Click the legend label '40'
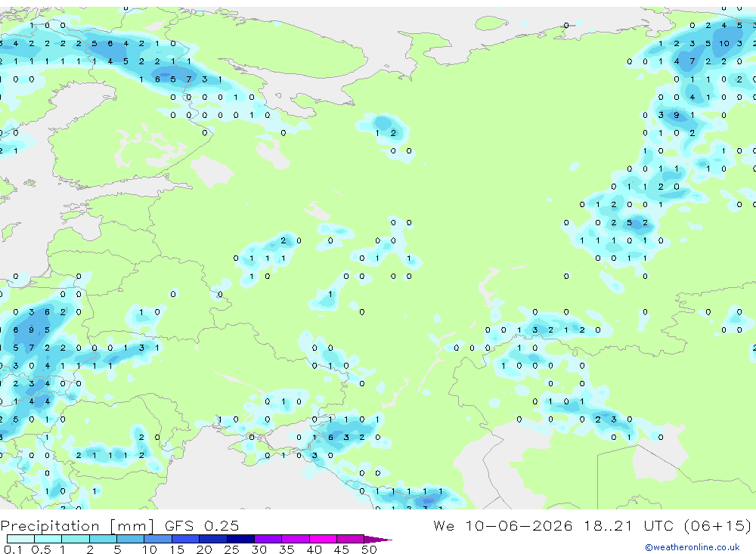Image resolution: width=756 pixels, height=554 pixels. coord(314,549)
